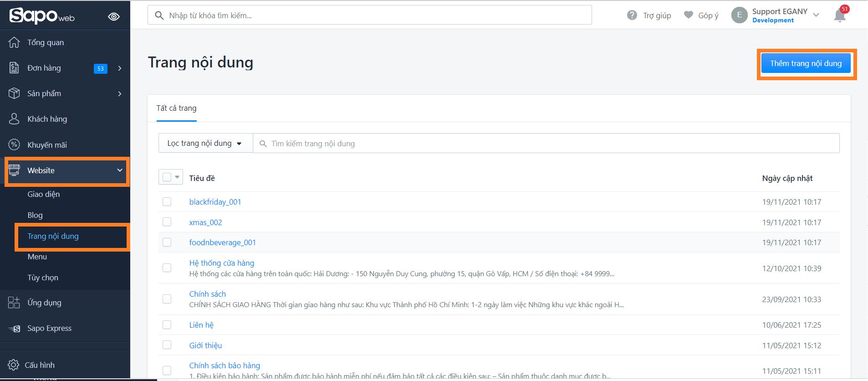The height and width of the screenshot is (381, 868).
Task: Click the 53 orders badge
Action: pos(101,68)
